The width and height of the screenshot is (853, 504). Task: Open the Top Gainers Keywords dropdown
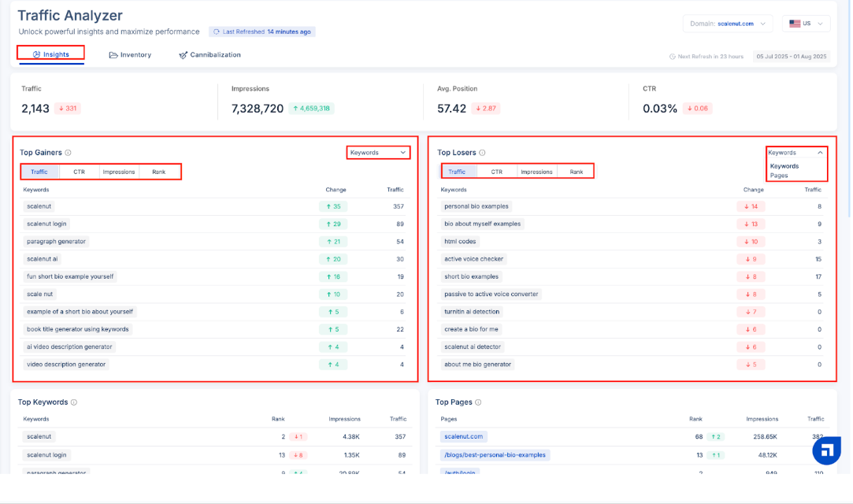click(378, 153)
